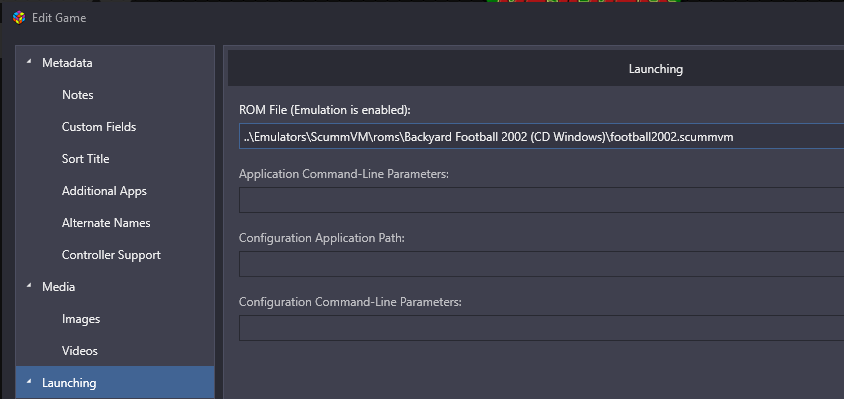Open the Images section
Screen dimensions: 844x399
pyautogui.click(x=81, y=319)
